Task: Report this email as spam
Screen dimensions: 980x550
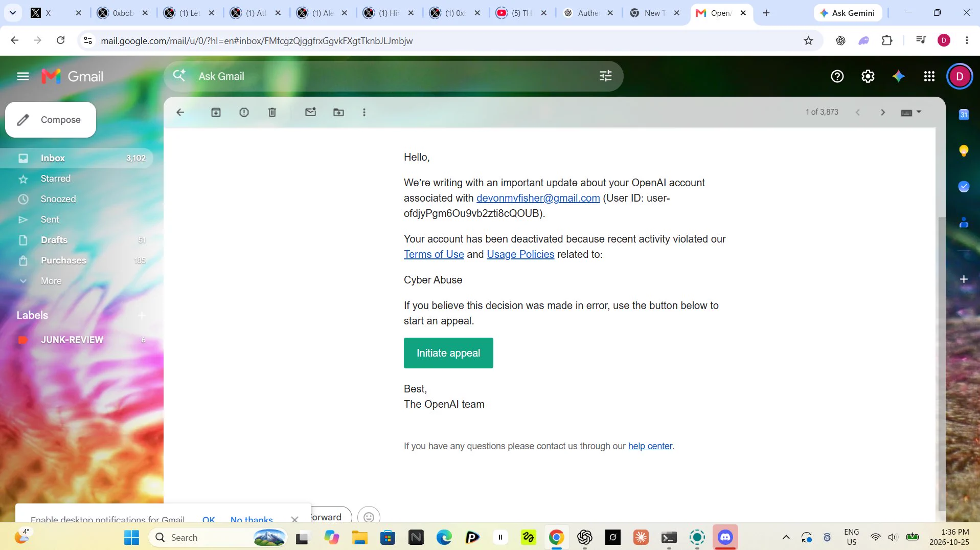Action: (x=244, y=112)
